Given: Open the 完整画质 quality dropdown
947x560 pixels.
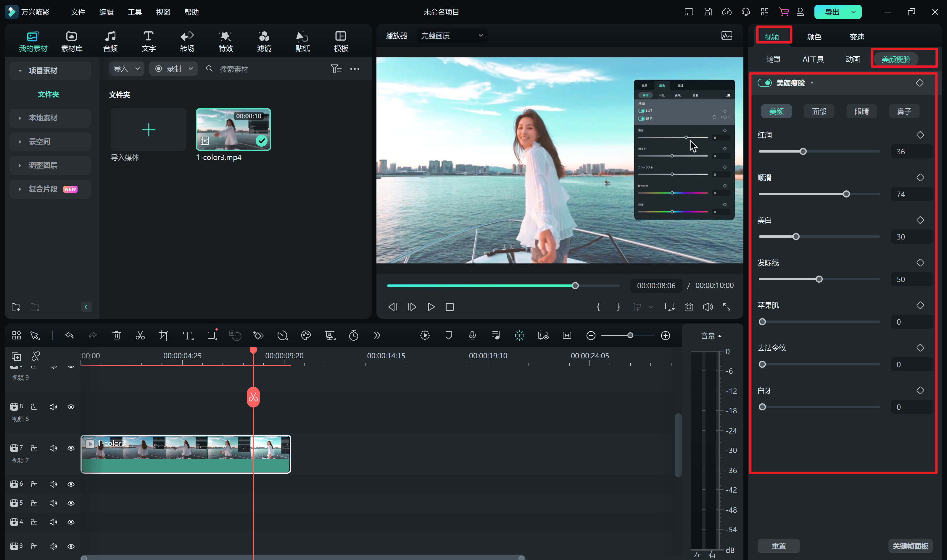Looking at the screenshot, I should (452, 36).
